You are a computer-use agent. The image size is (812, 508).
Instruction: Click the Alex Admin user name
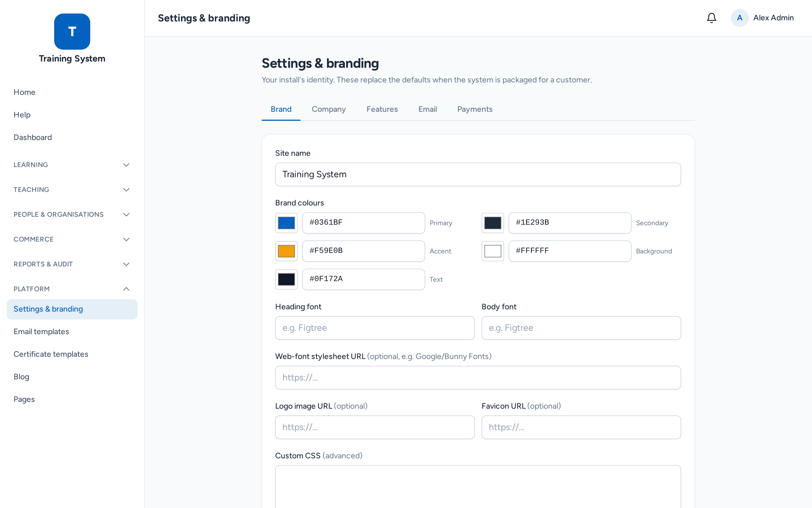tap(773, 18)
